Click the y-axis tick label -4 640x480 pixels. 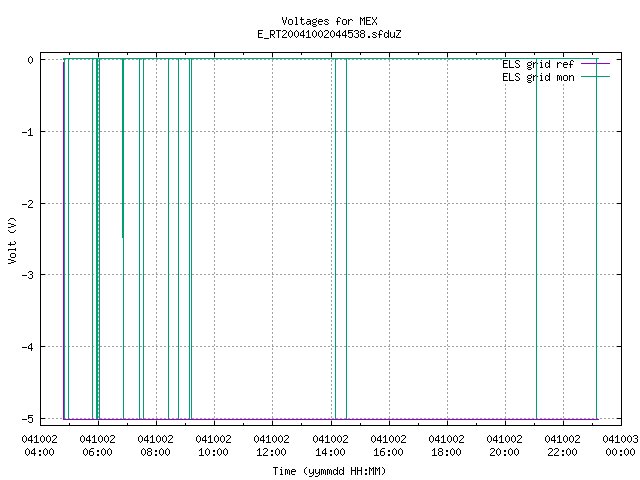[27, 347]
